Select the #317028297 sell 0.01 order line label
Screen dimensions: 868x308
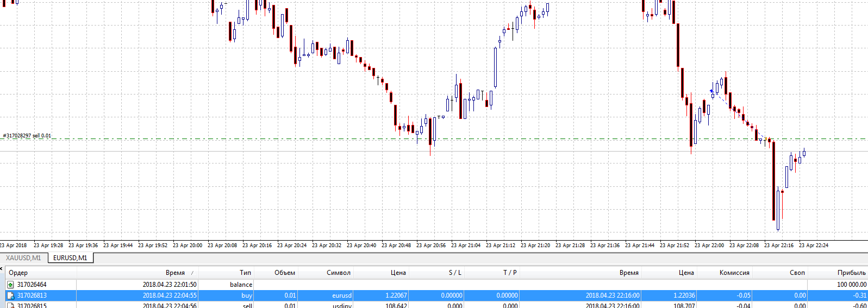pos(27,136)
